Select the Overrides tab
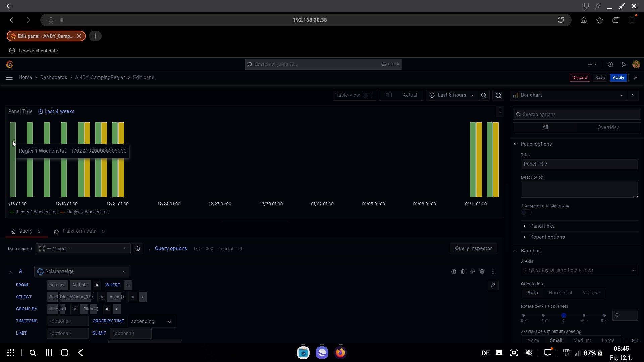This screenshot has width=644, height=362. 608,127
